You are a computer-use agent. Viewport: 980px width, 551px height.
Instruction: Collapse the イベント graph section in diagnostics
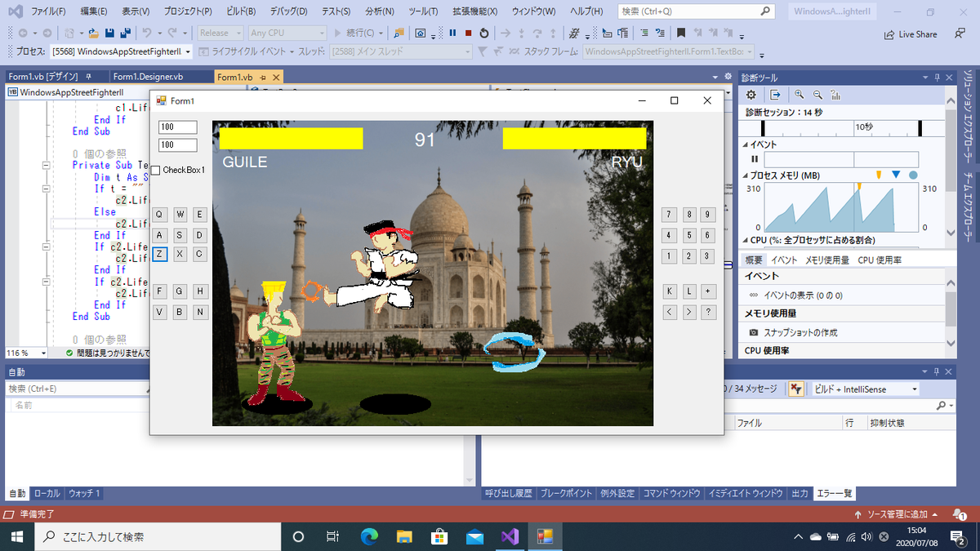pyautogui.click(x=745, y=144)
